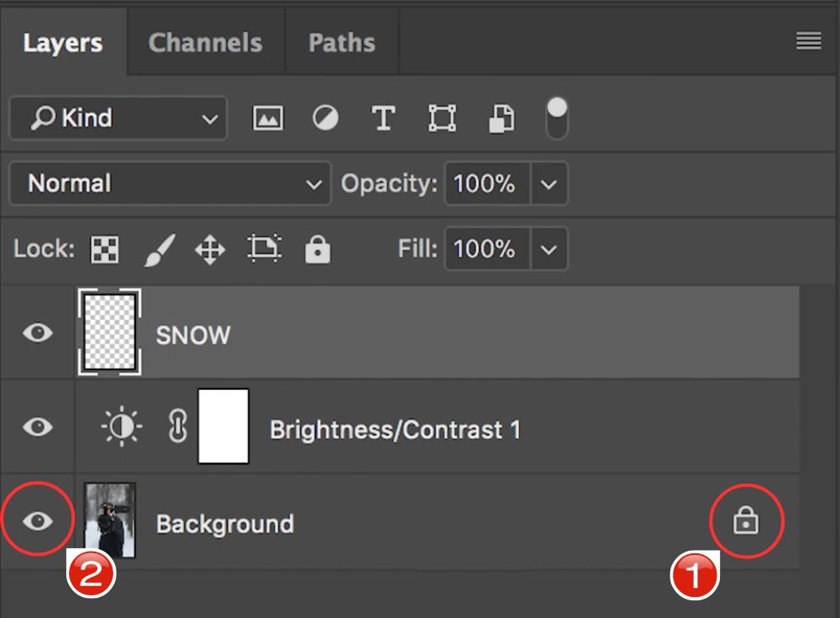Unlock the Background layer
The width and height of the screenshot is (840, 618).
point(746,520)
